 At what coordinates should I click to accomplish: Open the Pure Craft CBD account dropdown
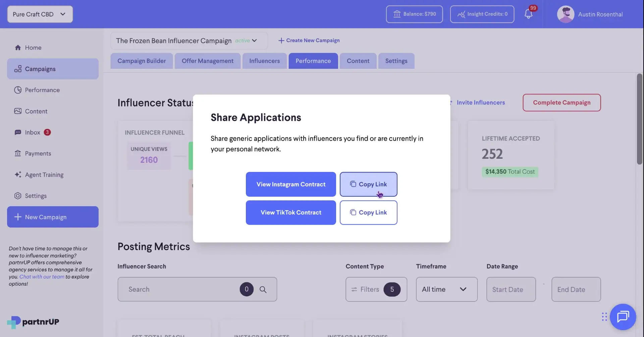click(x=40, y=14)
